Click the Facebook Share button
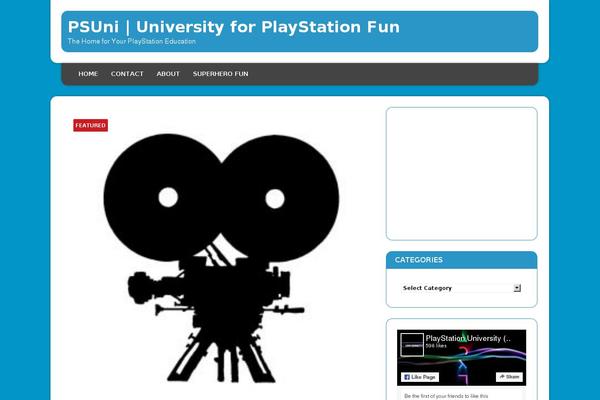 click(x=509, y=377)
